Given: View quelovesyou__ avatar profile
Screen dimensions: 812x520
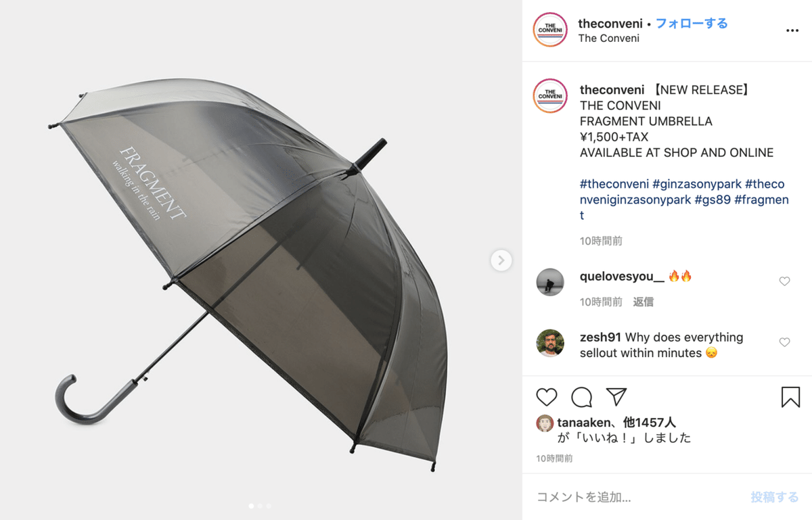Looking at the screenshot, I should 549,282.
